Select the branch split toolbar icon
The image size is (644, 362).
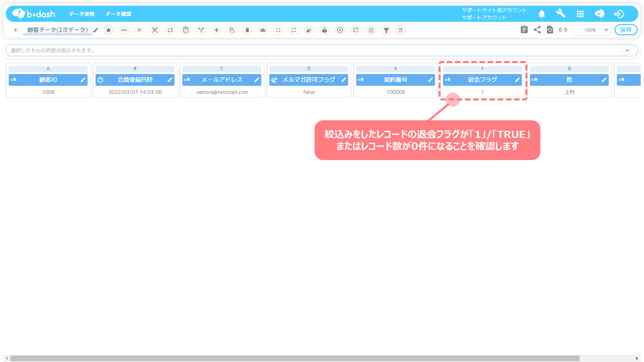pyautogui.click(x=201, y=30)
